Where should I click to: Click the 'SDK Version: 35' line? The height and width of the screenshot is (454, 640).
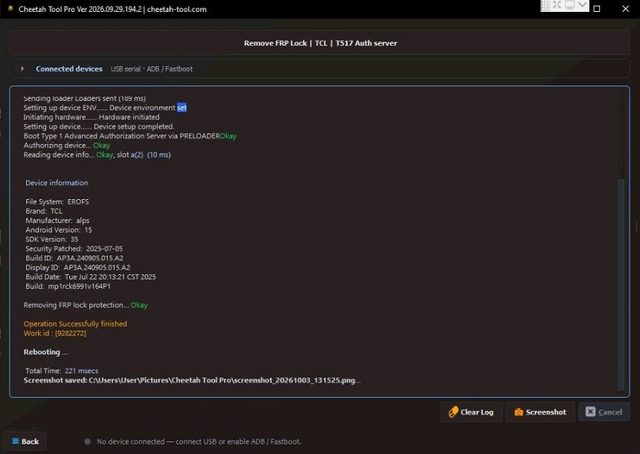point(52,239)
